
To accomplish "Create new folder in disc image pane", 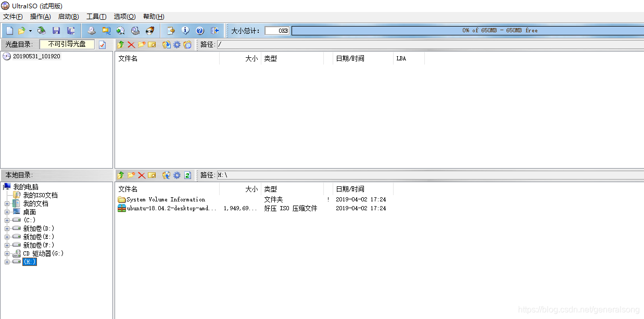I will point(142,45).
